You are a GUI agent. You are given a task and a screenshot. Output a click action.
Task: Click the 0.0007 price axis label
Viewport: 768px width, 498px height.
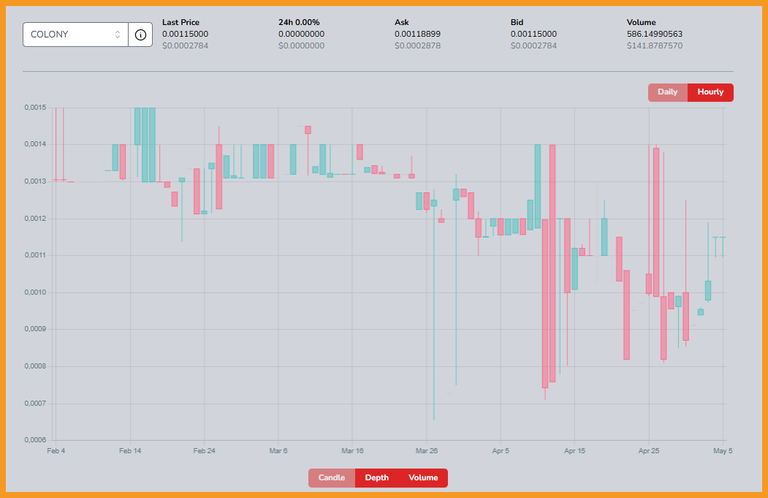[35, 403]
